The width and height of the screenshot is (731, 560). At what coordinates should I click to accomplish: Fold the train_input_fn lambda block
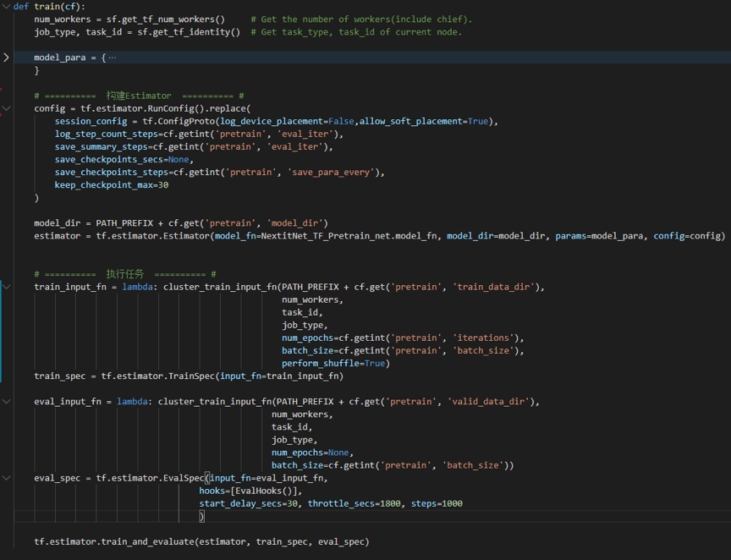click(x=7, y=287)
